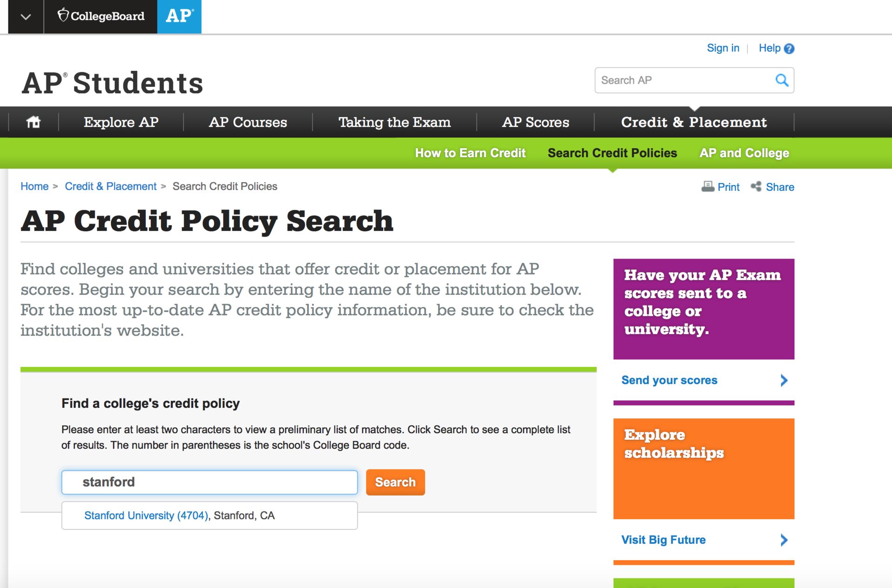Click the AP and College link

coord(744,154)
